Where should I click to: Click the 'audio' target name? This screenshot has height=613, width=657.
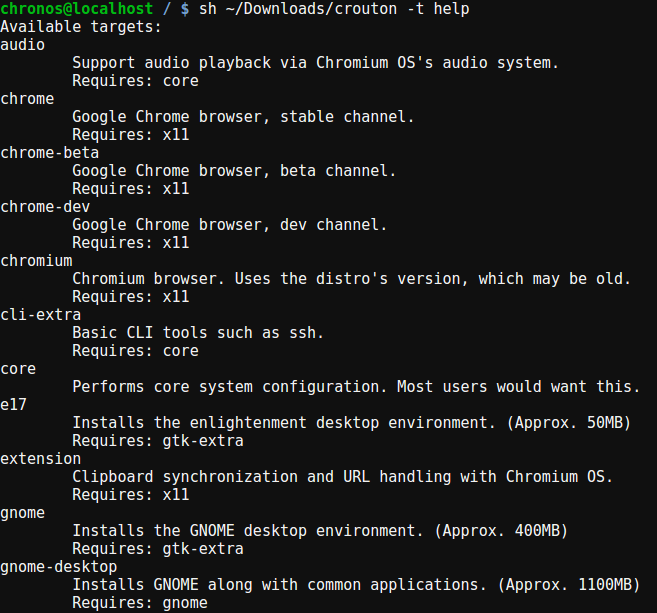tap(23, 45)
